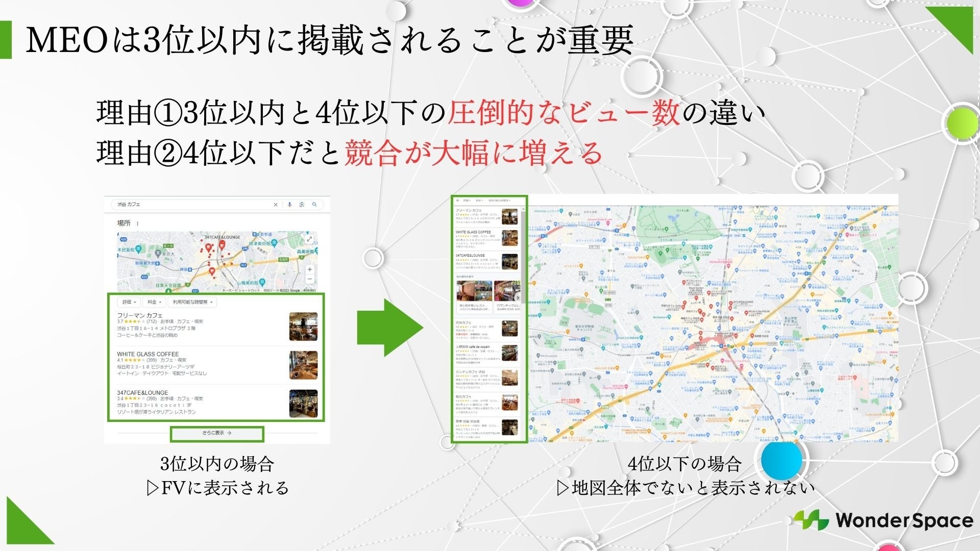
Task: Click the Google Lens image search icon
Action: [302, 205]
